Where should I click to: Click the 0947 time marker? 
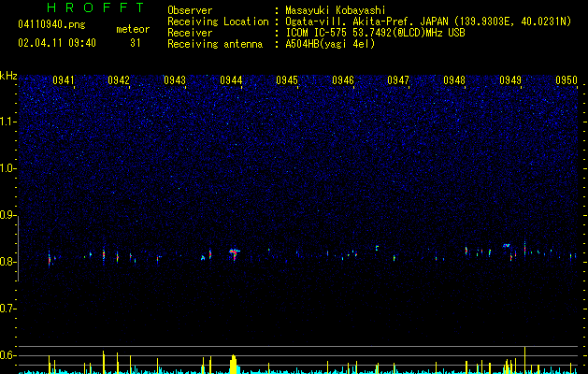click(398, 80)
